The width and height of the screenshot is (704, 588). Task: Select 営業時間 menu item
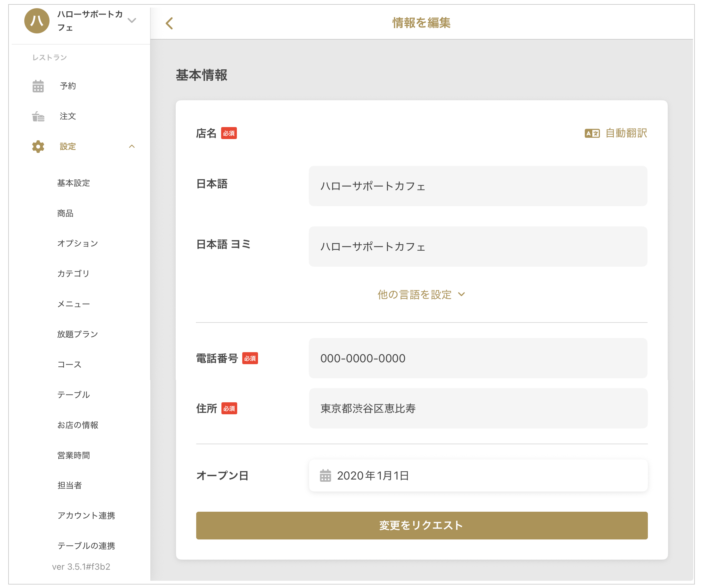[73, 455]
